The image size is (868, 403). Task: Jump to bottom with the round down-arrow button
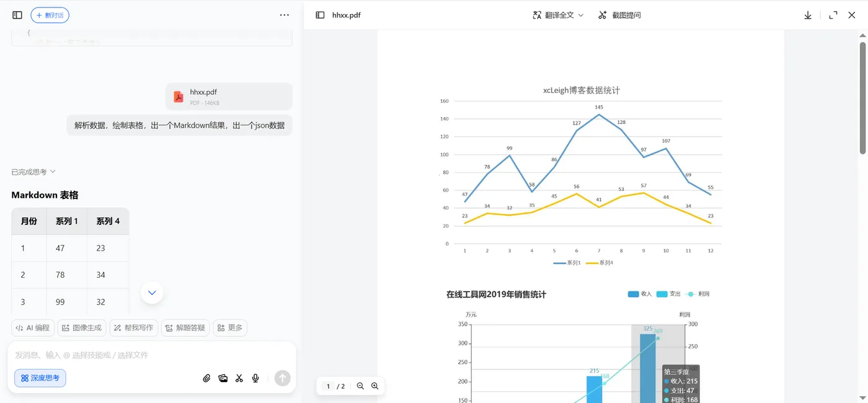pyautogui.click(x=152, y=293)
